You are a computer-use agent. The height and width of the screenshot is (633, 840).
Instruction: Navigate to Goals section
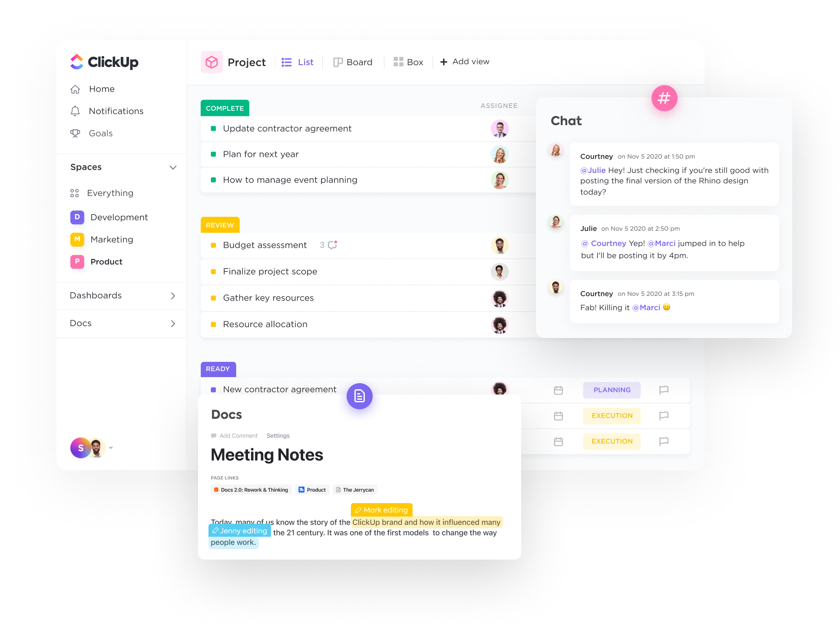pyautogui.click(x=100, y=133)
